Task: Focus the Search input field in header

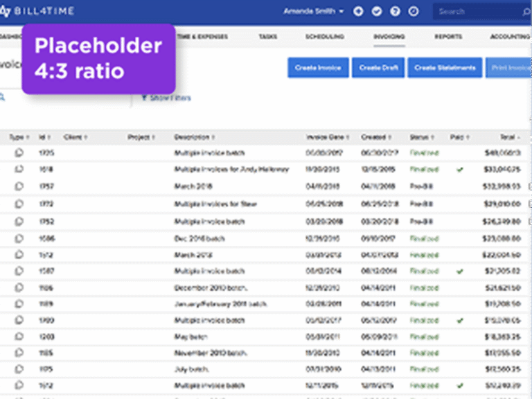Action: (477, 11)
